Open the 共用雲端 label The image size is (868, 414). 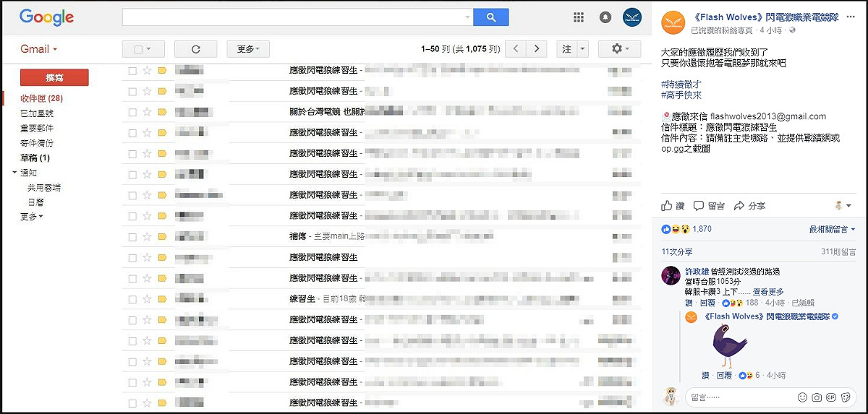(x=43, y=187)
